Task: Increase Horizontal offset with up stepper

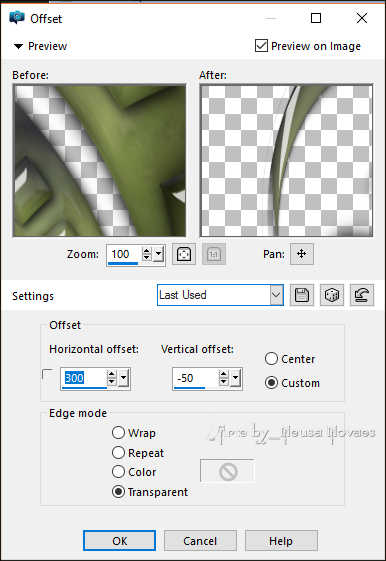Action: [x=112, y=374]
